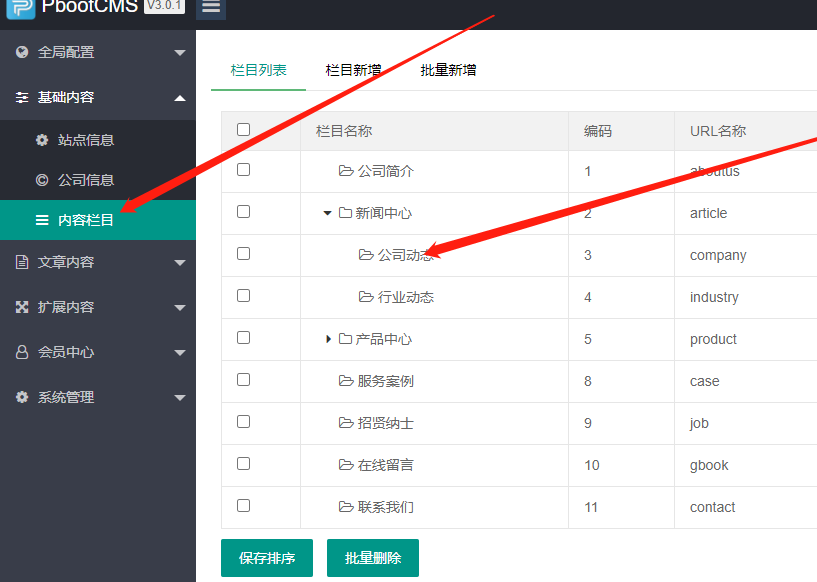The image size is (817, 582).
Task: Open the 批量新增 tab
Action: (x=448, y=70)
